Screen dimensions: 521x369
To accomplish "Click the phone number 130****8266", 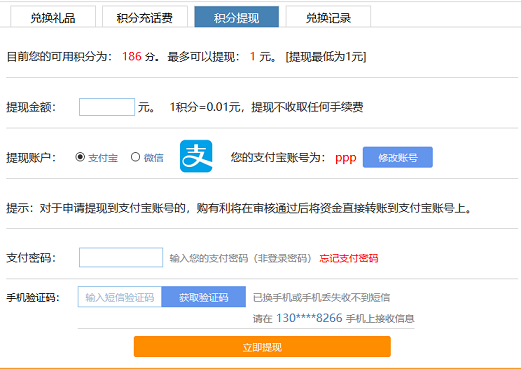I will coord(309,318).
